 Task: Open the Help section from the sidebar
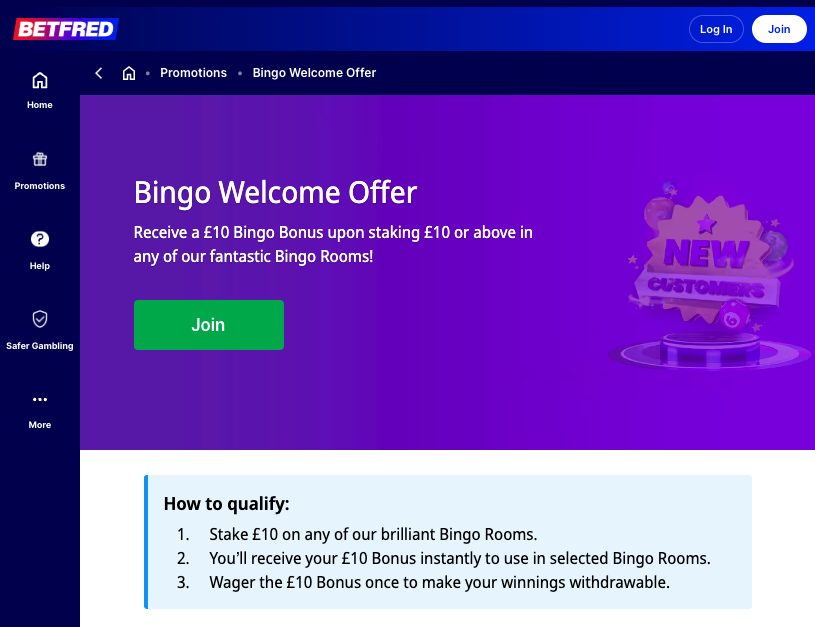tap(39, 265)
